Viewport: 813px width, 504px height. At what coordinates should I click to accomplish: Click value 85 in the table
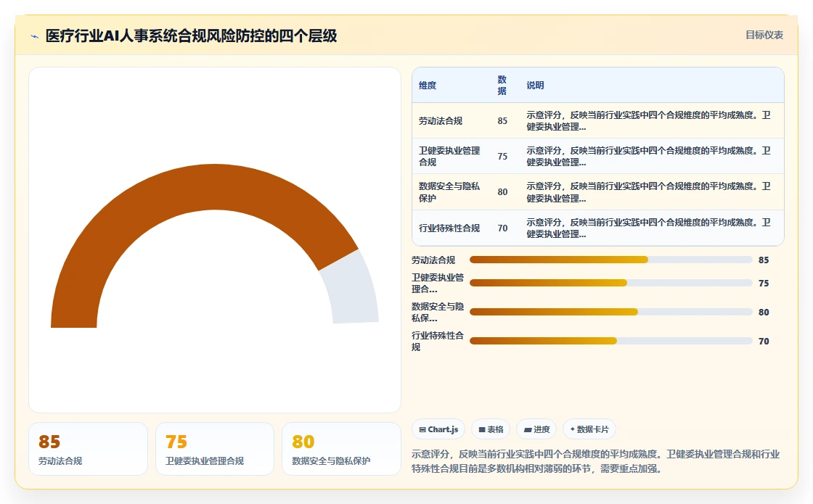tap(502, 120)
